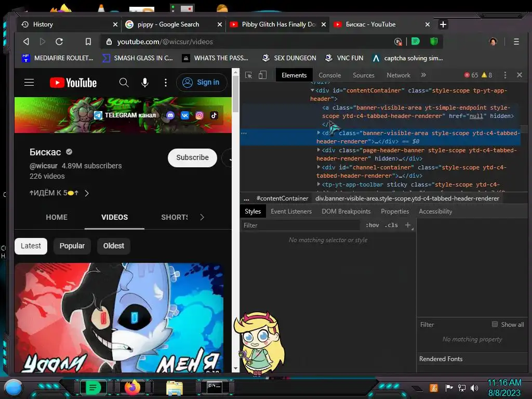The width and height of the screenshot is (532, 399).
Task: Open YouTube search with the magnifier icon
Action: (x=124, y=83)
